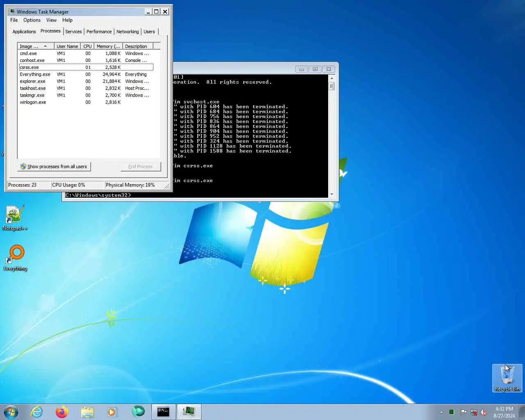
Task: Click the Host Proc... description cell
Action: [137, 88]
